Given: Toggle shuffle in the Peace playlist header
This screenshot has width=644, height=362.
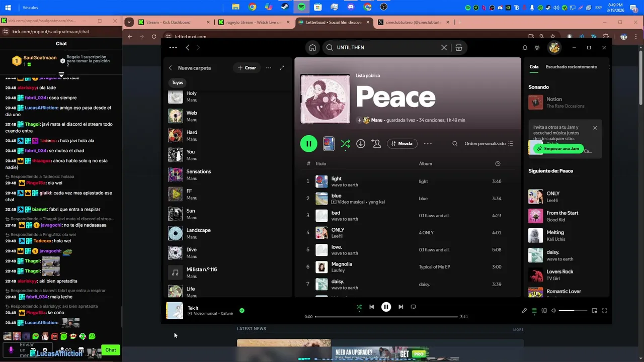Looking at the screenshot, I should [345, 144].
